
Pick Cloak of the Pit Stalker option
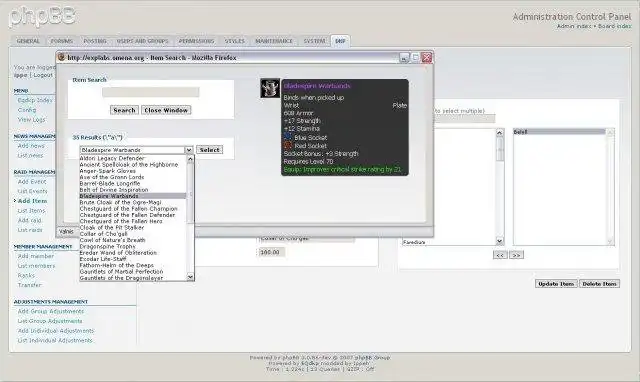coord(133,227)
